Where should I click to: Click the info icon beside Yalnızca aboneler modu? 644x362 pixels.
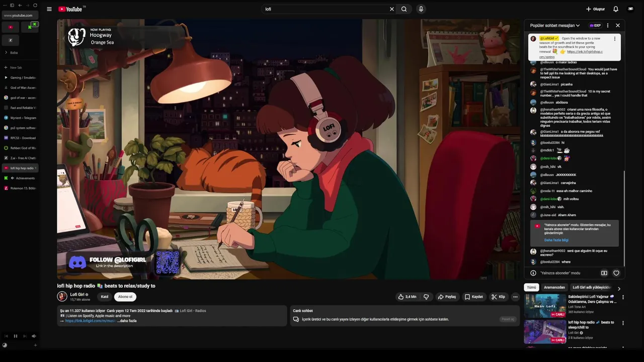coord(533,273)
